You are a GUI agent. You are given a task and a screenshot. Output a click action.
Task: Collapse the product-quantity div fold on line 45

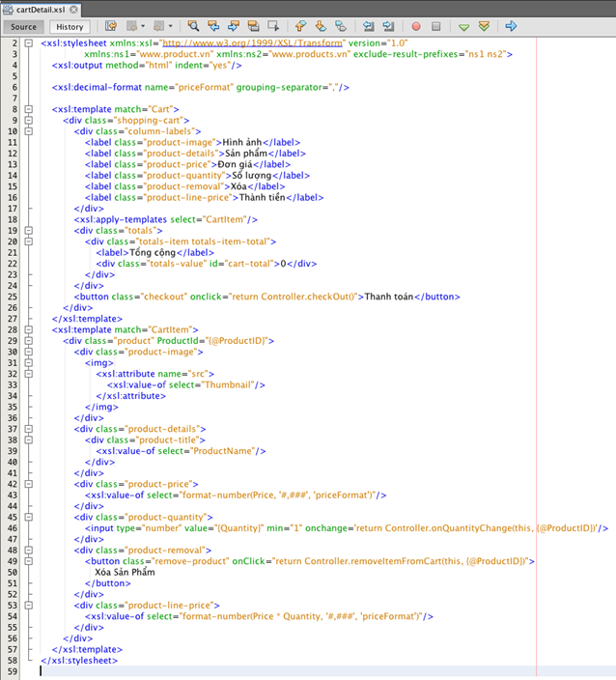tap(29, 517)
